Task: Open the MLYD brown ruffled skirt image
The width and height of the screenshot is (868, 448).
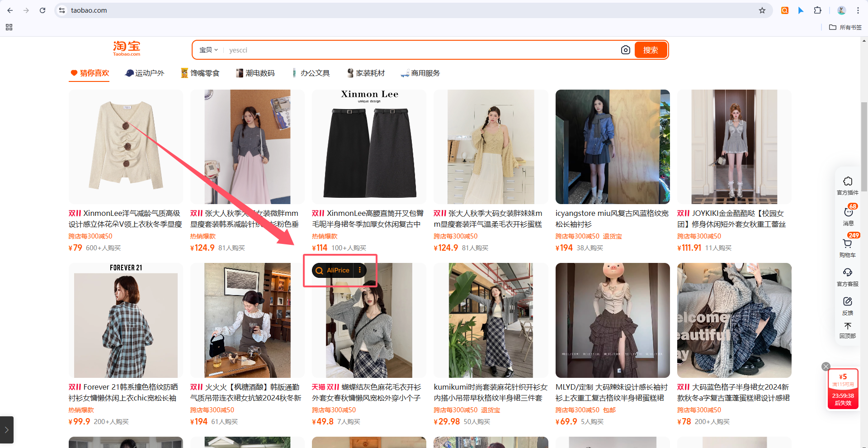Action: 613,320
